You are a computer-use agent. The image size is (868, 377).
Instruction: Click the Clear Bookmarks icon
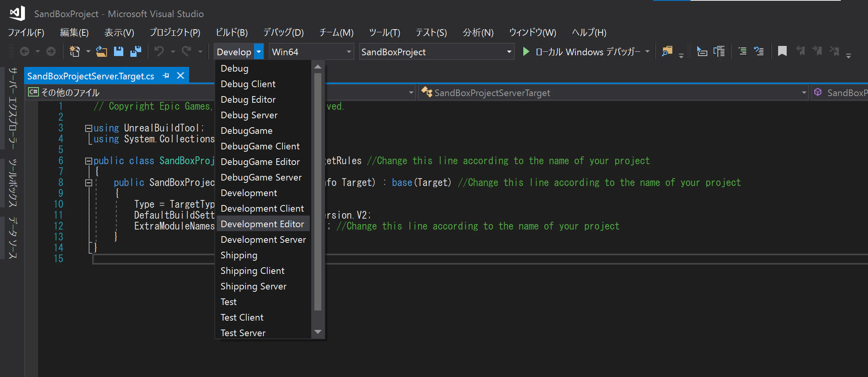[x=834, y=51]
